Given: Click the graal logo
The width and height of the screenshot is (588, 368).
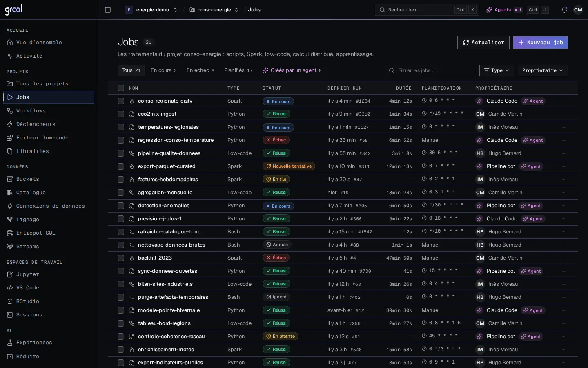Looking at the screenshot, I should pyautogui.click(x=13, y=9).
